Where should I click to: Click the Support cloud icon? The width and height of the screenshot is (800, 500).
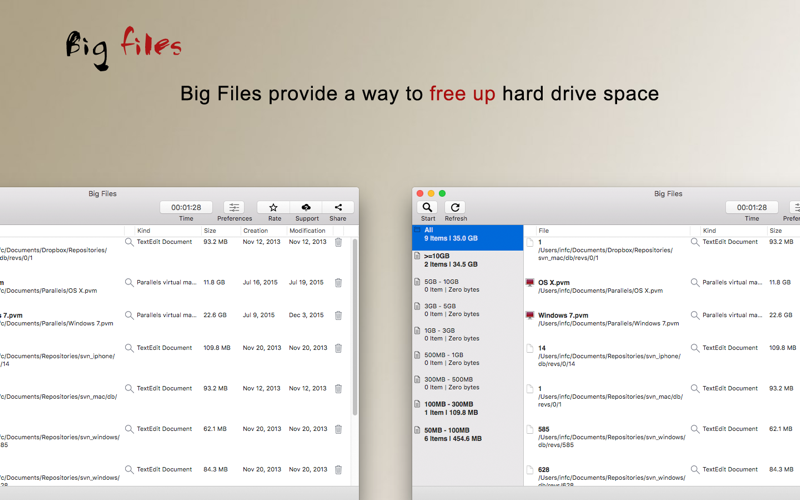point(306,207)
